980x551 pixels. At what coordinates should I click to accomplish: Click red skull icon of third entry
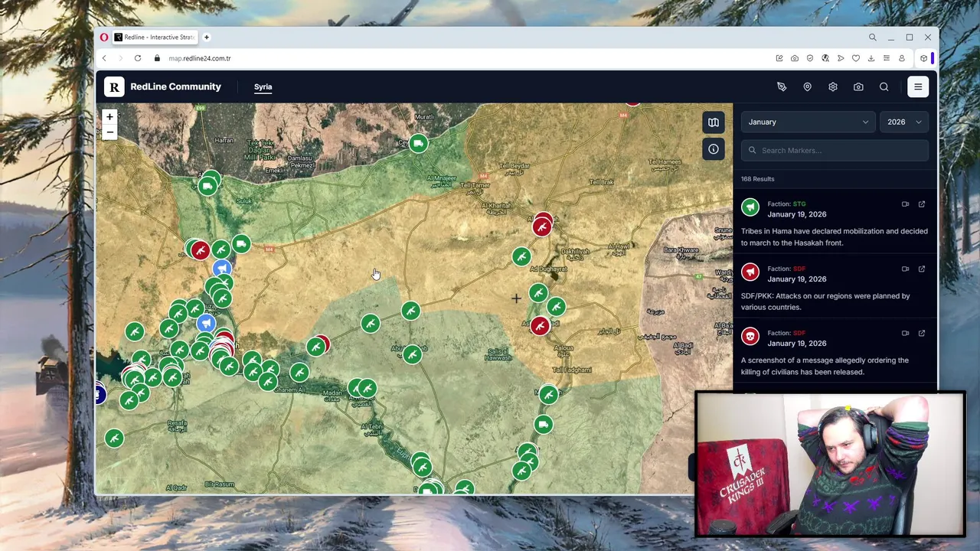750,336
